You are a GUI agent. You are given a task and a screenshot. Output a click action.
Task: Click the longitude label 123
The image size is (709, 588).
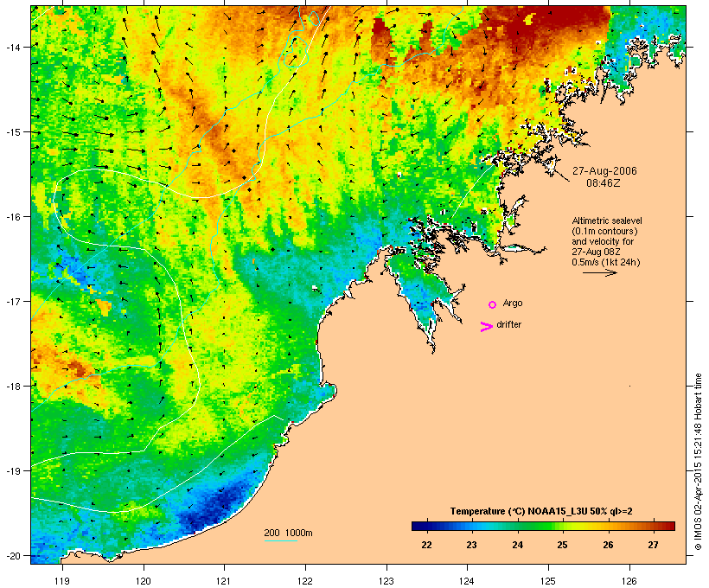tap(386, 581)
